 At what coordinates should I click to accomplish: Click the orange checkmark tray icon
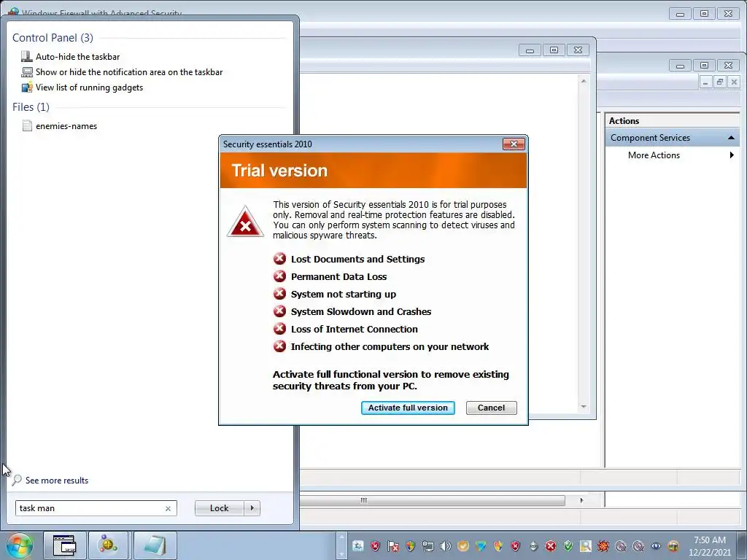463,546
